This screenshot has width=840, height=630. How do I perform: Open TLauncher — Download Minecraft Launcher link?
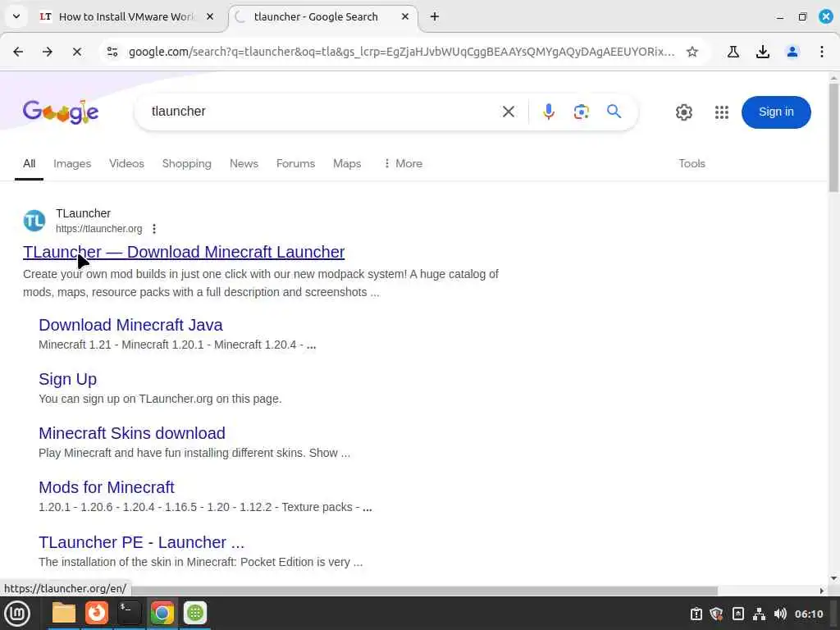click(184, 252)
